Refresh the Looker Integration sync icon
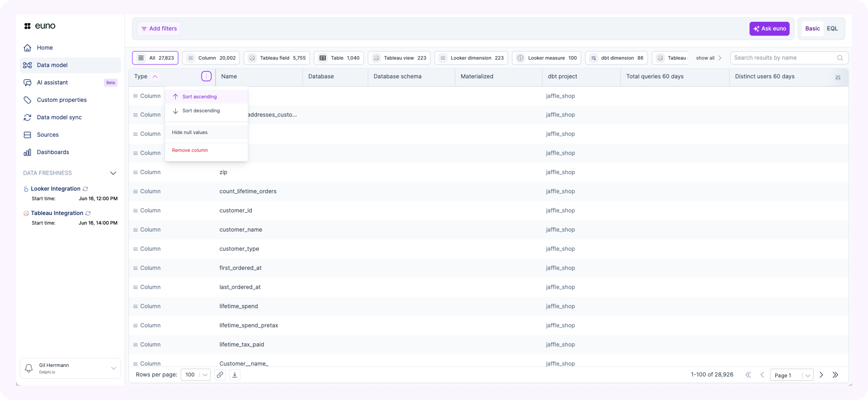The height and width of the screenshot is (400, 868). 86,189
